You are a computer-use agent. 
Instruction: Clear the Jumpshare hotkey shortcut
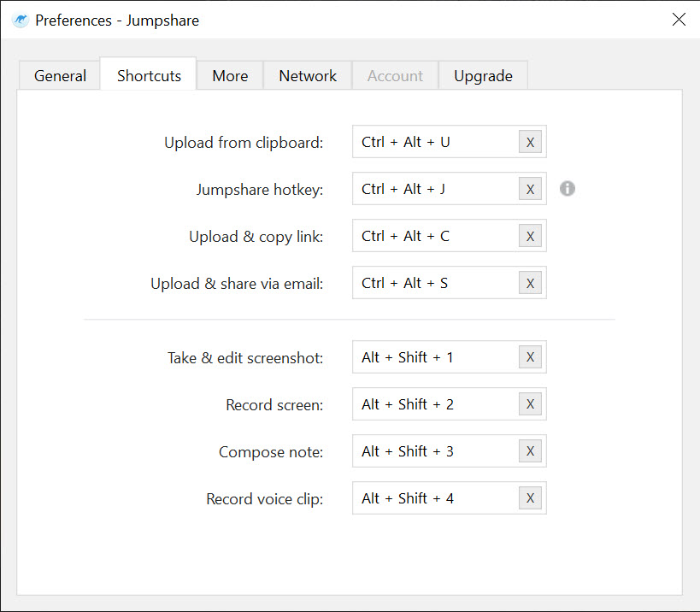(530, 189)
